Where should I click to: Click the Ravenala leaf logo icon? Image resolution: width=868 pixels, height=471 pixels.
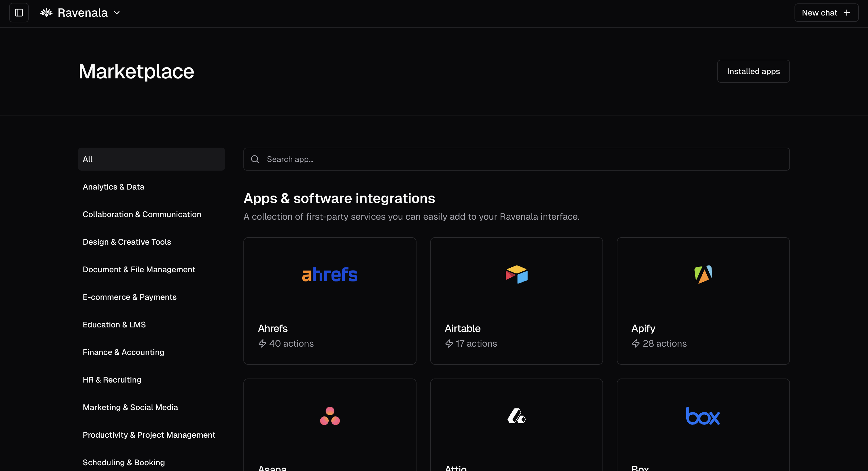click(x=46, y=13)
